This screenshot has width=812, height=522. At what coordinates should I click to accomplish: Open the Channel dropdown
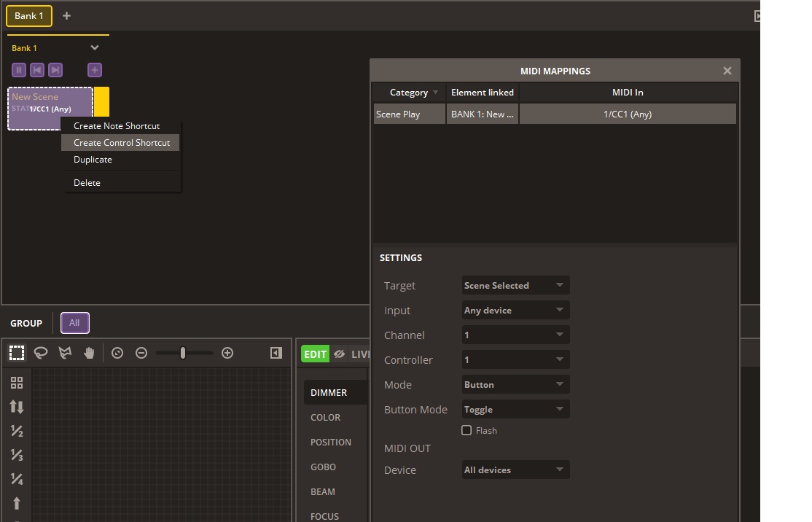515,335
